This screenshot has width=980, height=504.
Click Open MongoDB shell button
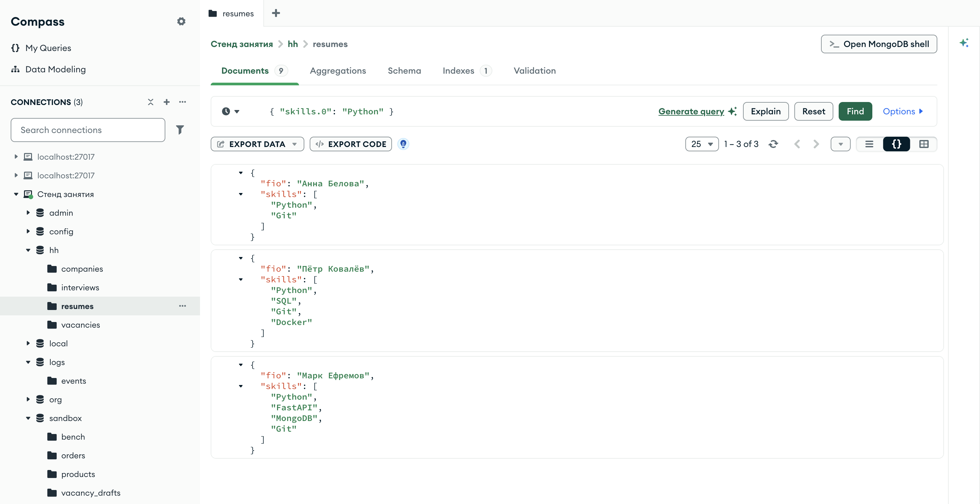point(879,44)
